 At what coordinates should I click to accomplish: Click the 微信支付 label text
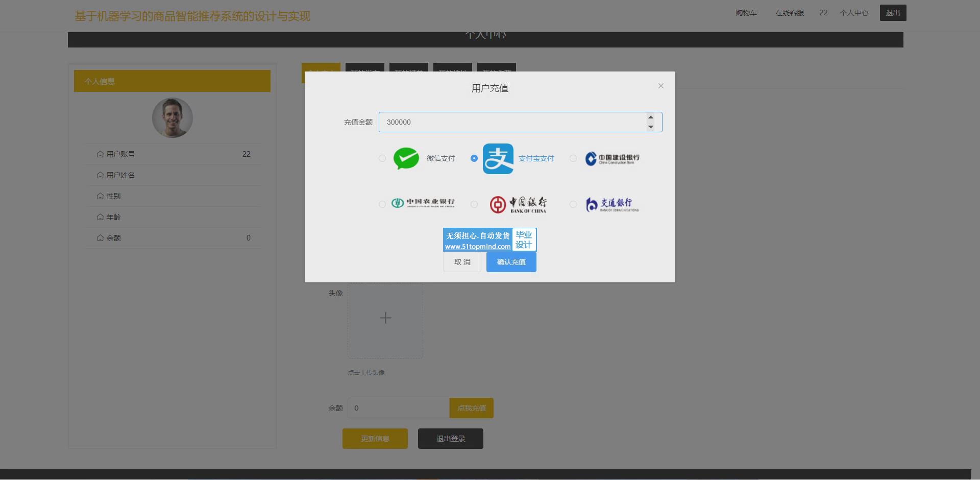[x=440, y=158]
